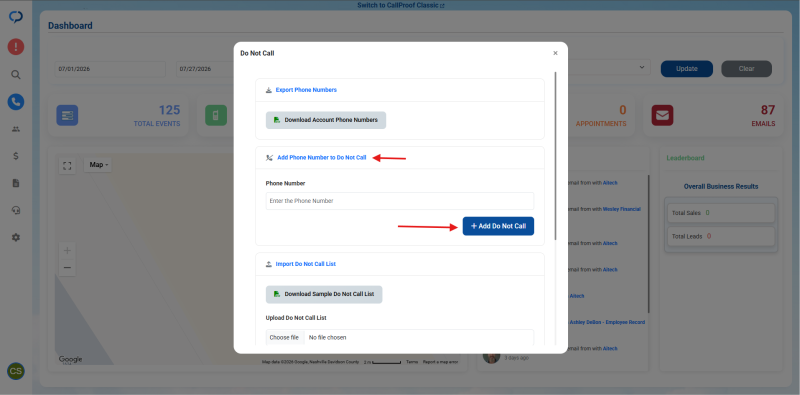Open the contacts people icon
The width and height of the screenshot is (800, 395).
16,129
